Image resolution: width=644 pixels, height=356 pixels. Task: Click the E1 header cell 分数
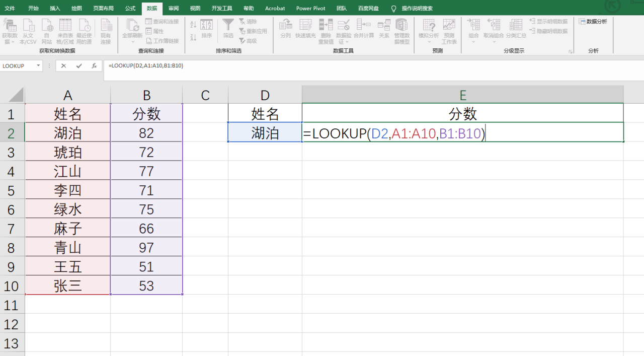pos(463,113)
